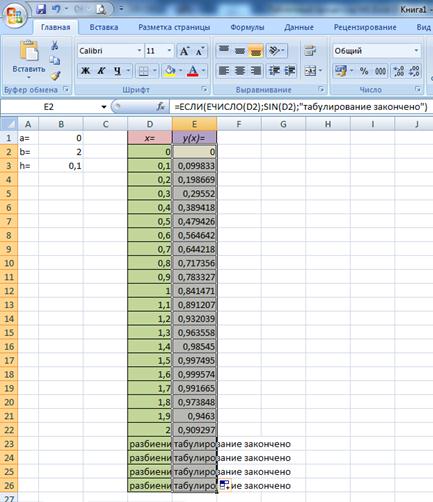Decrease decimal places
The image size is (433, 502).
pos(414,71)
